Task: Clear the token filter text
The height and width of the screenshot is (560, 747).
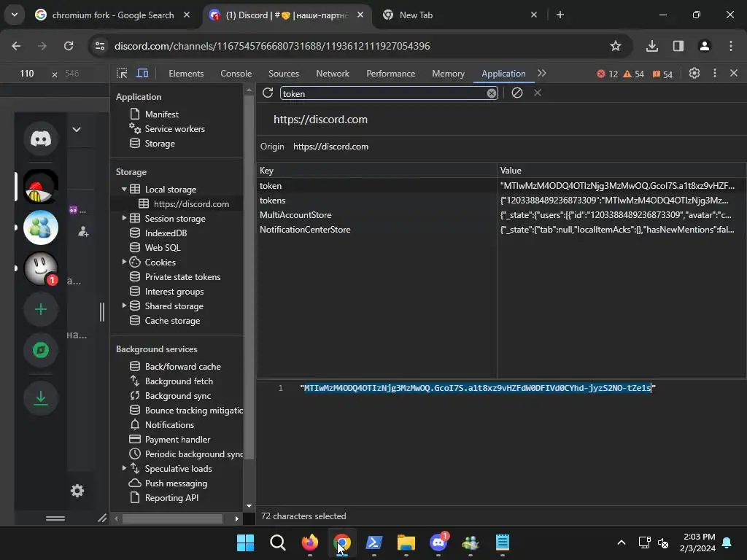Action: click(x=492, y=93)
